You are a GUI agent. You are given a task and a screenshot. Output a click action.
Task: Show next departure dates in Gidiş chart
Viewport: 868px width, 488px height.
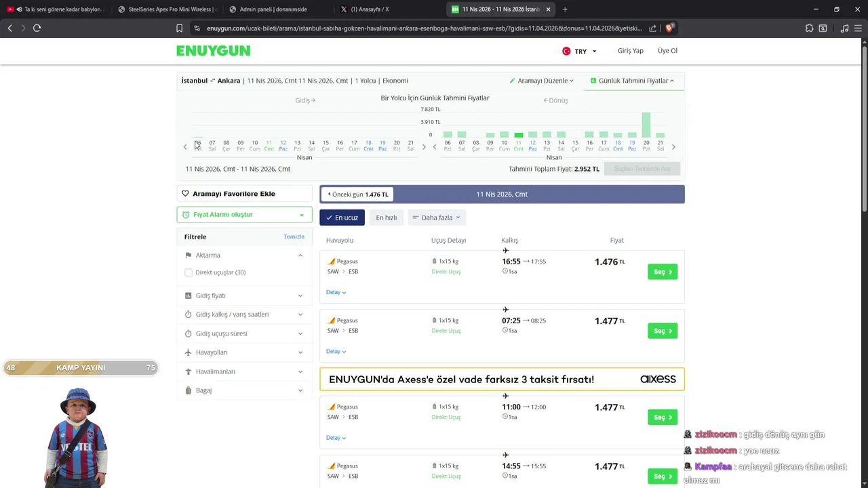coord(424,147)
